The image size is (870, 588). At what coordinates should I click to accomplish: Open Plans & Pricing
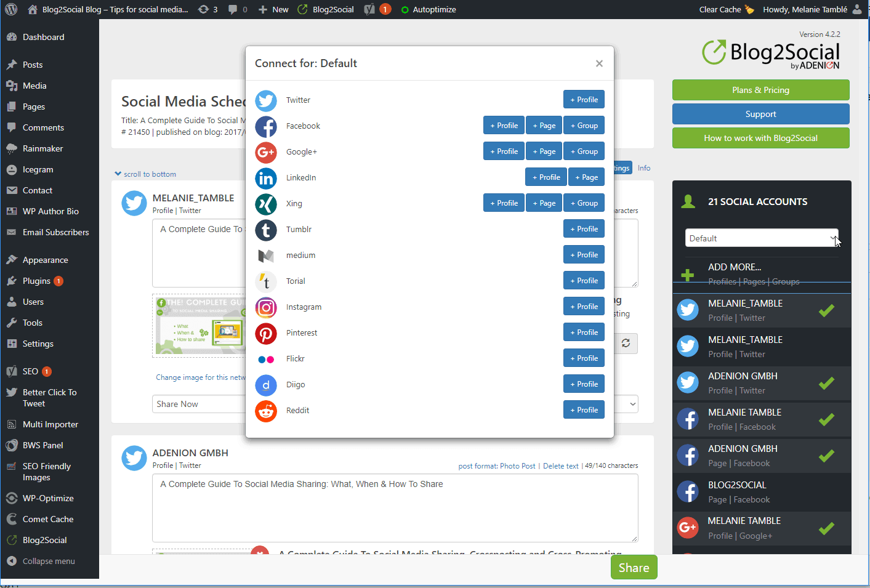tap(760, 90)
